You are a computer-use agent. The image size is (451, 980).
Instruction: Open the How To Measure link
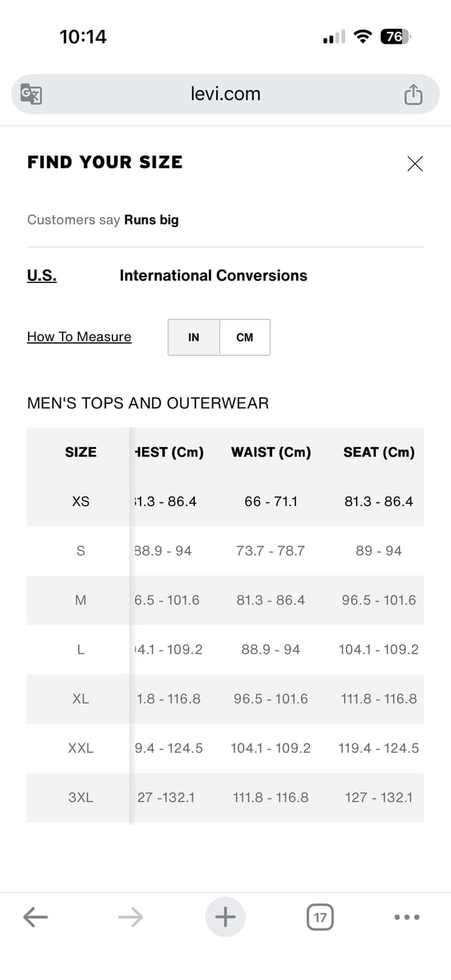(x=79, y=337)
